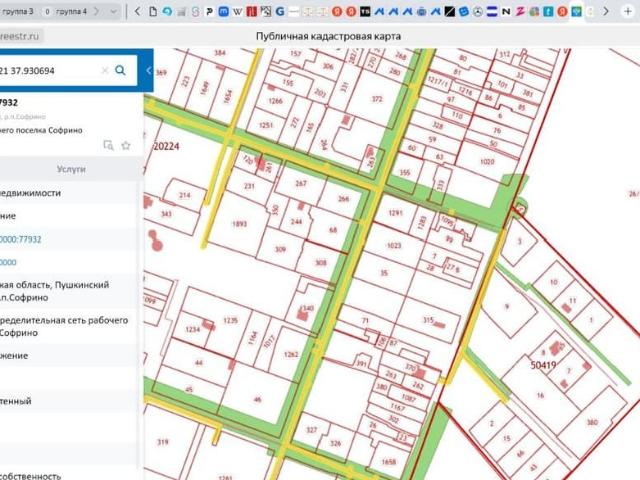The image size is (640, 480).
Task: Click the search magnifier icon
Action: point(121,71)
